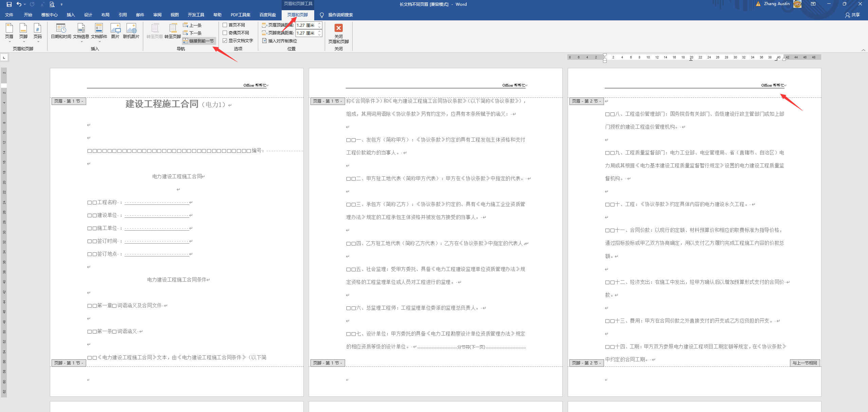Click the Print Preview magnifier icon
The image size is (868, 412).
[52, 4]
